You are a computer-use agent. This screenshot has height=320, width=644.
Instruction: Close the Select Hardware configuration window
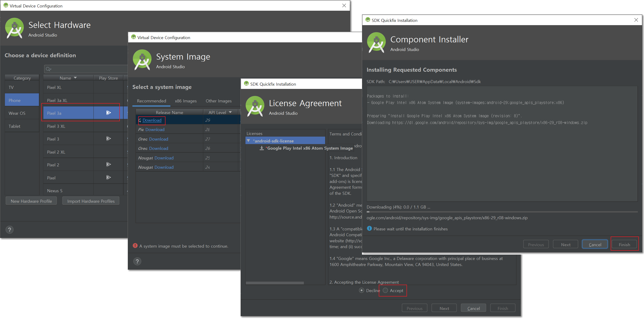[344, 6]
